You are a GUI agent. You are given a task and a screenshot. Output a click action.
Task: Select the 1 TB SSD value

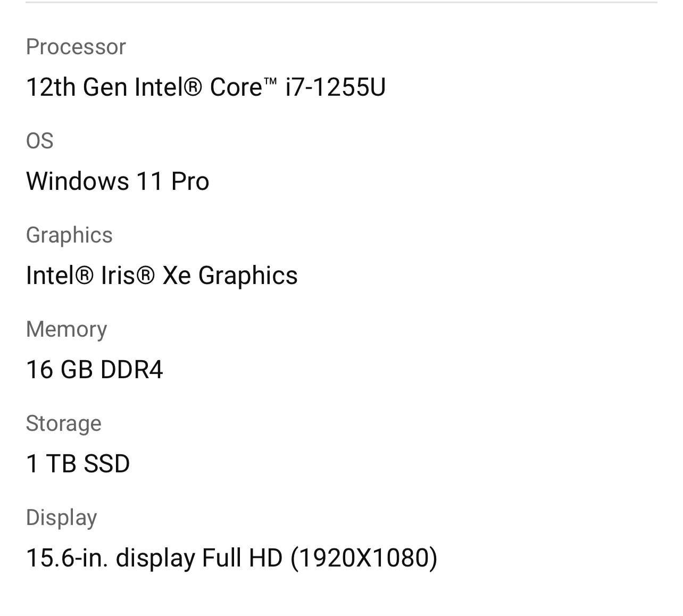78,463
